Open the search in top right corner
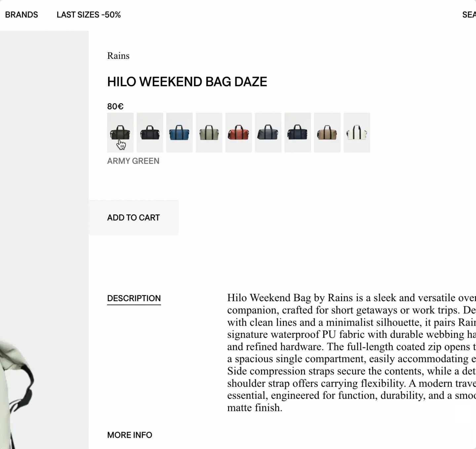Viewport: 476px width, 449px height. click(x=469, y=15)
